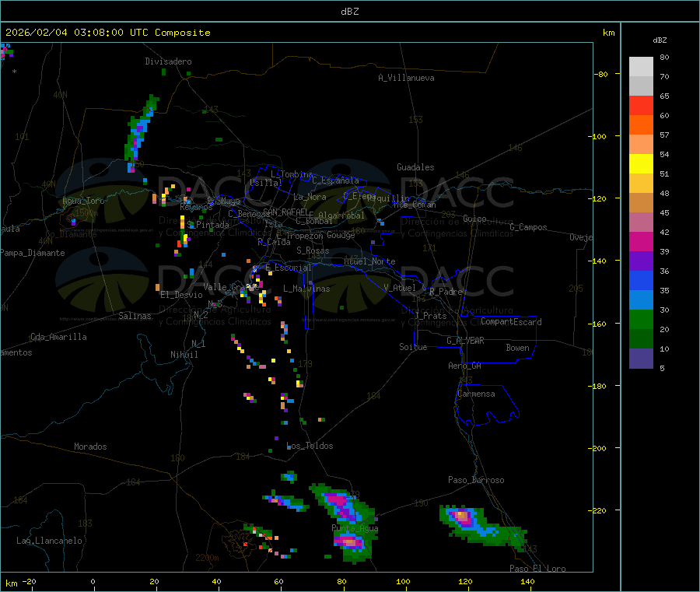Click the G_Campos map label
Viewport: 700px width, 592px height.
pos(528,227)
